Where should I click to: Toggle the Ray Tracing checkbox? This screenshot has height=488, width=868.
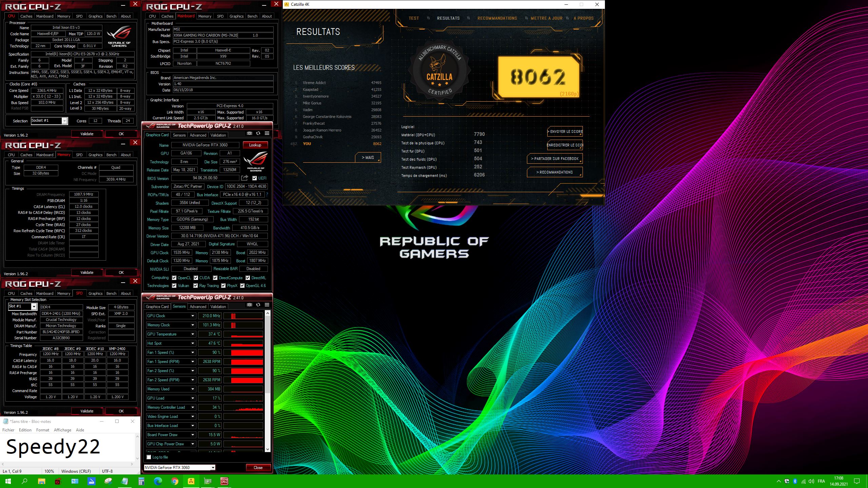(196, 286)
